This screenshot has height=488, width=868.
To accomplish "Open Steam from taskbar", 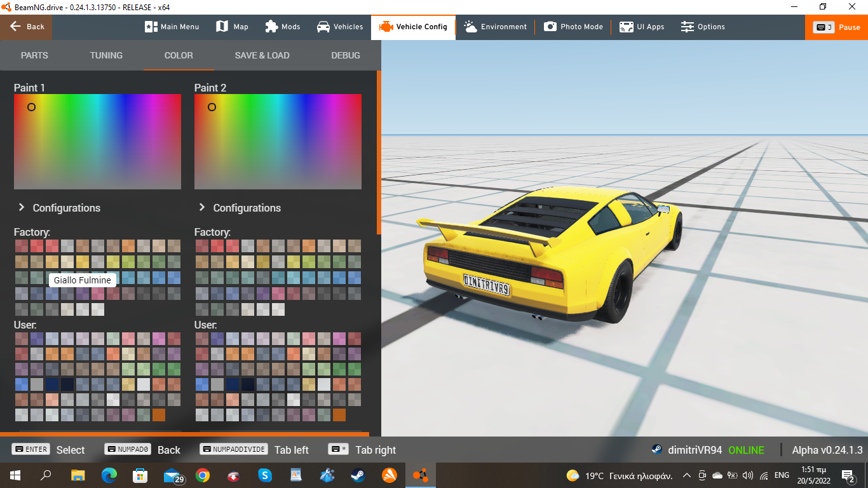I will (358, 475).
